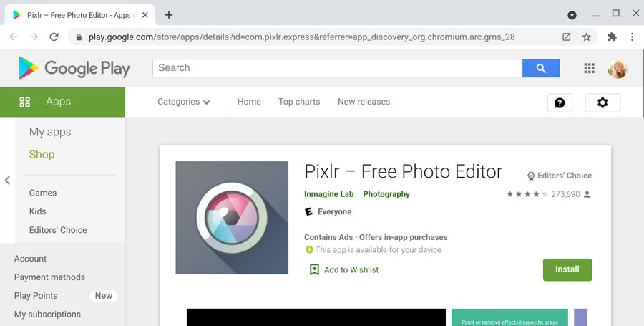This screenshot has width=644, height=326.
Task: Bookmark this page with star icon
Action: coord(587,37)
